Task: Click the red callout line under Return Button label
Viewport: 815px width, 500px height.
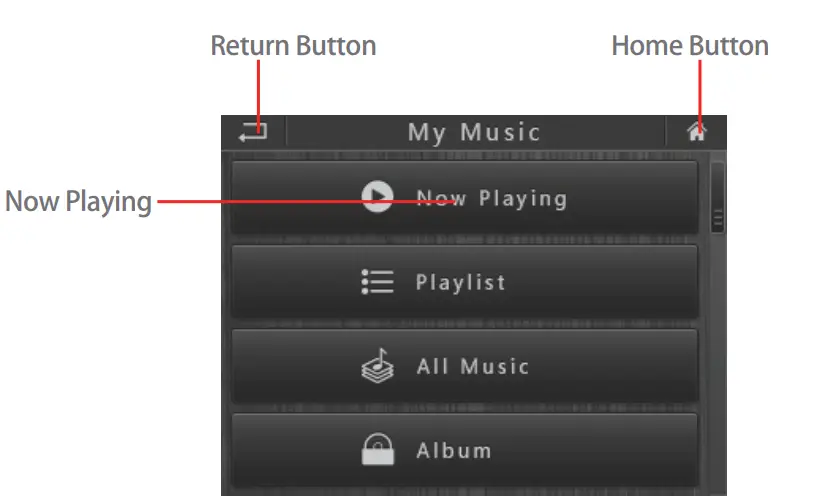Action: 258,92
